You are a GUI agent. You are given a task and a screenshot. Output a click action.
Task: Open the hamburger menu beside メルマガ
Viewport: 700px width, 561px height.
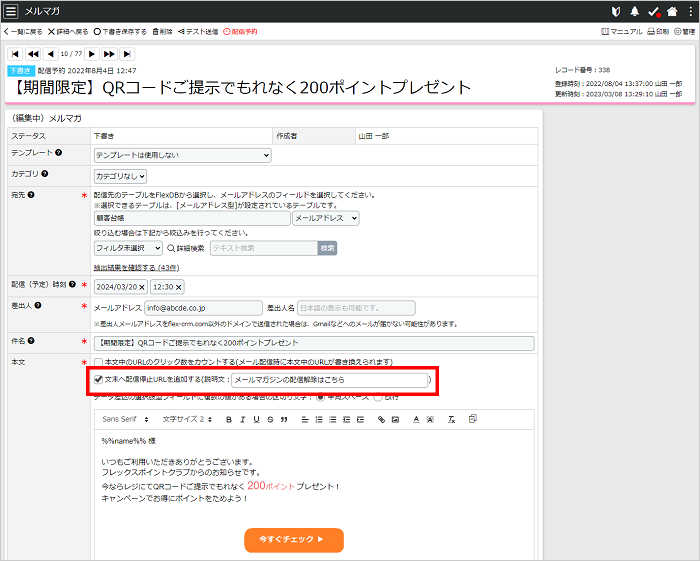tap(11, 11)
